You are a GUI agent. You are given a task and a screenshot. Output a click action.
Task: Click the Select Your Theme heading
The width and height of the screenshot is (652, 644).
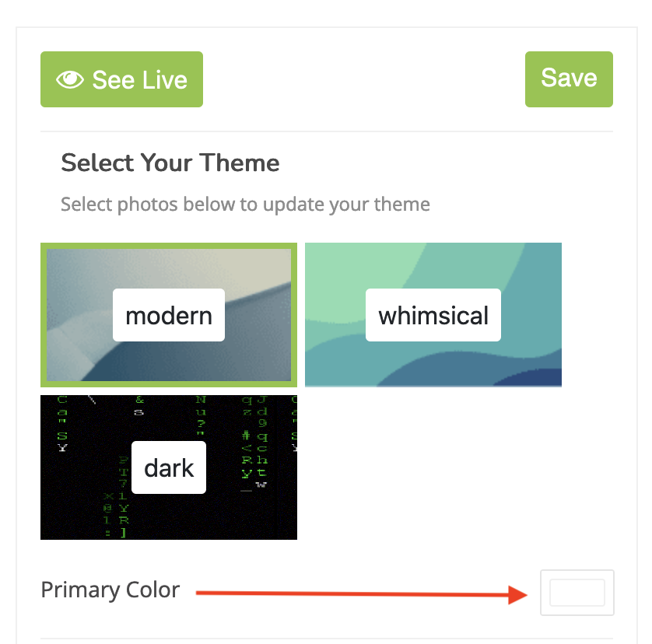pyautogui.click(x=170, y=163)
